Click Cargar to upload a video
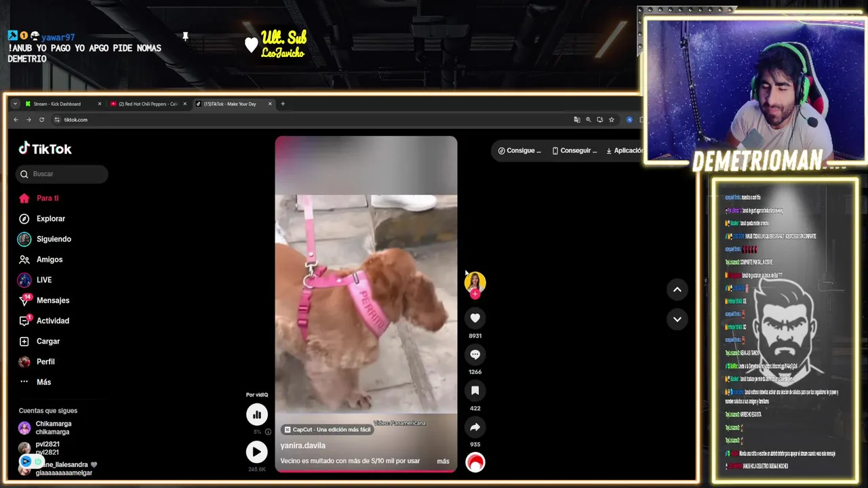Image resolution: width=868 pixels, height=488 pixels. coord(48,341)
